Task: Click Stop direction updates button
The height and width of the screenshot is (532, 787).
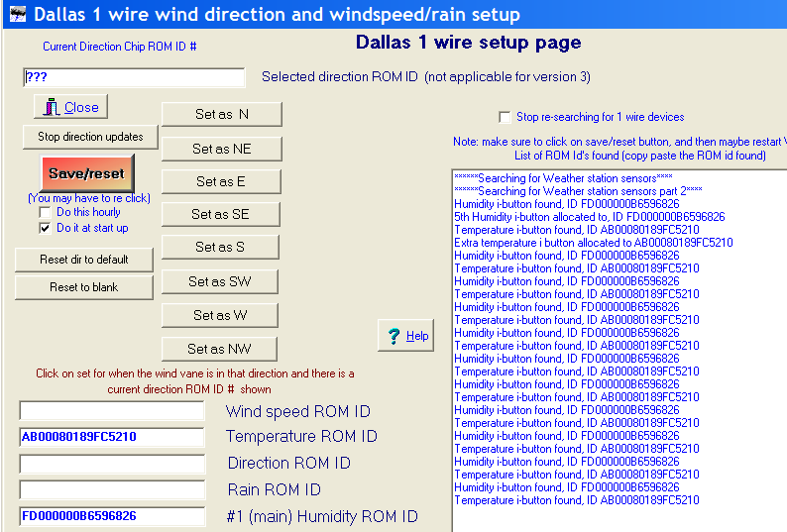Action: pos(90,137)
